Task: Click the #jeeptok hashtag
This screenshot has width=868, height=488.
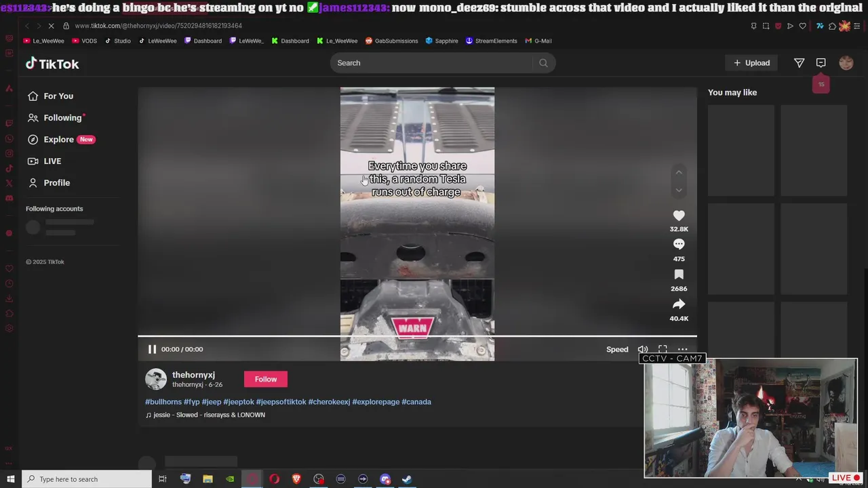Action: coord(239,402)
